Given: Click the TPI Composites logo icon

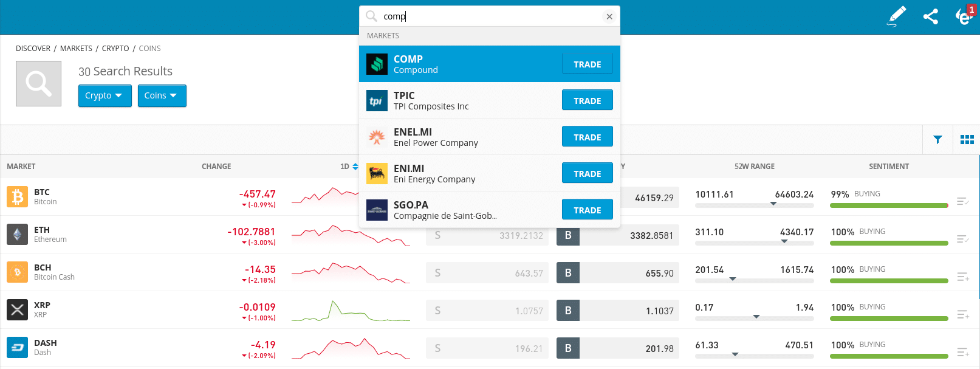Looking at the screenshot, I should click(377, 100).
